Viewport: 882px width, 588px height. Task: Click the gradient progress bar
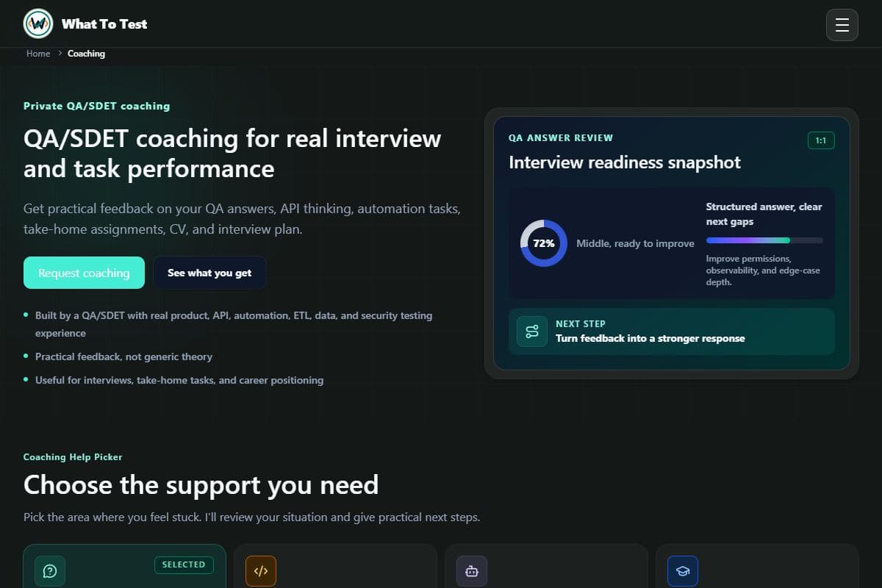764,240
